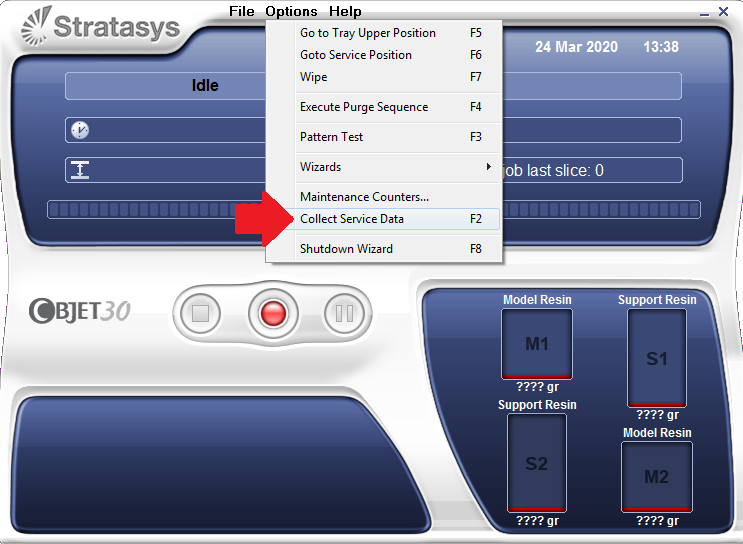The image size is (743, 544).
Task: Select the S2 support resin cartridge
Action: tap(537, 463)
